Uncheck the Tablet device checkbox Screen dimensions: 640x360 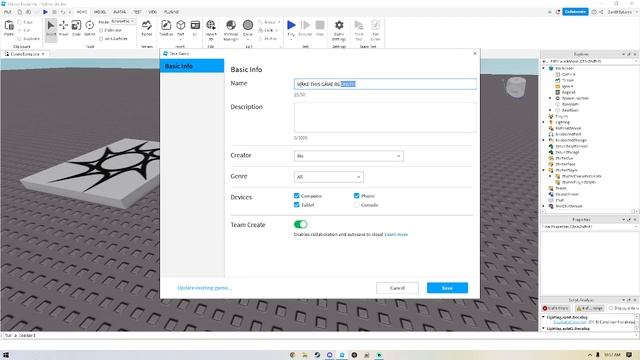pos(297,205)
